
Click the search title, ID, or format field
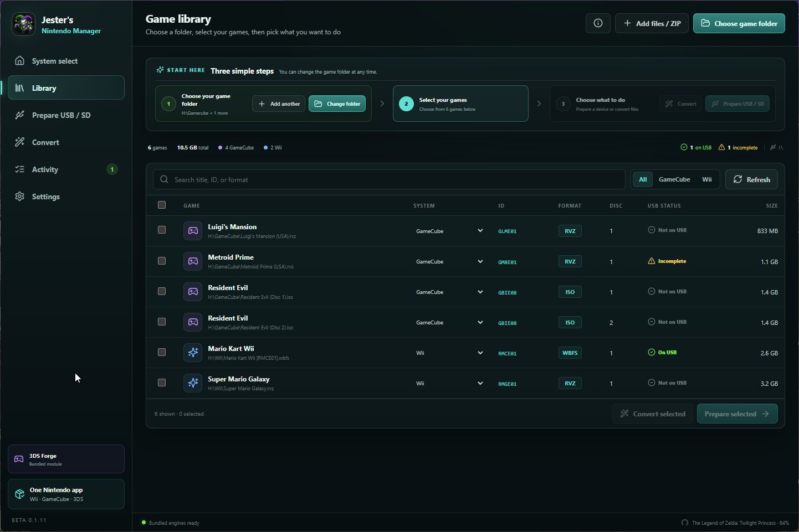[389, 179]
